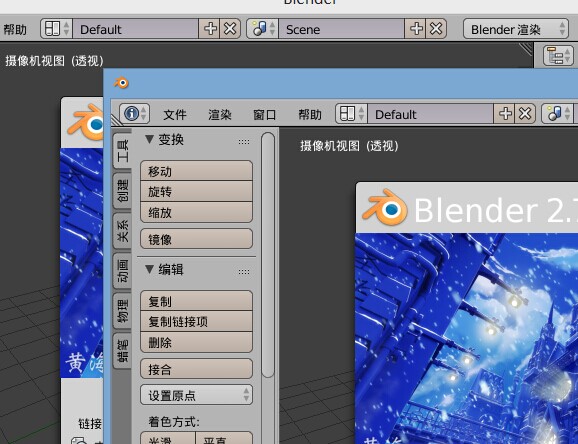The height and width of the screenshot is (444, 578).
Task: Click the Default layout name field in inner window
Action: (x=431, y=114)
